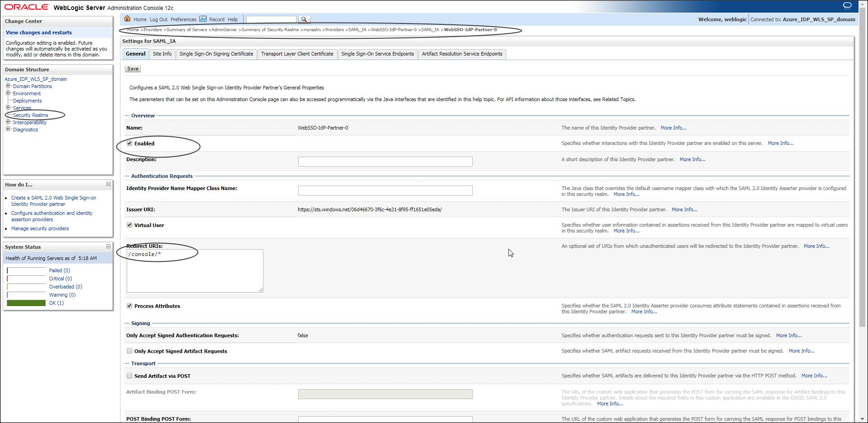This screenshot has width=868, height=423.
Task: Click the Diagnostics tree label
Action: click(26, 130)
